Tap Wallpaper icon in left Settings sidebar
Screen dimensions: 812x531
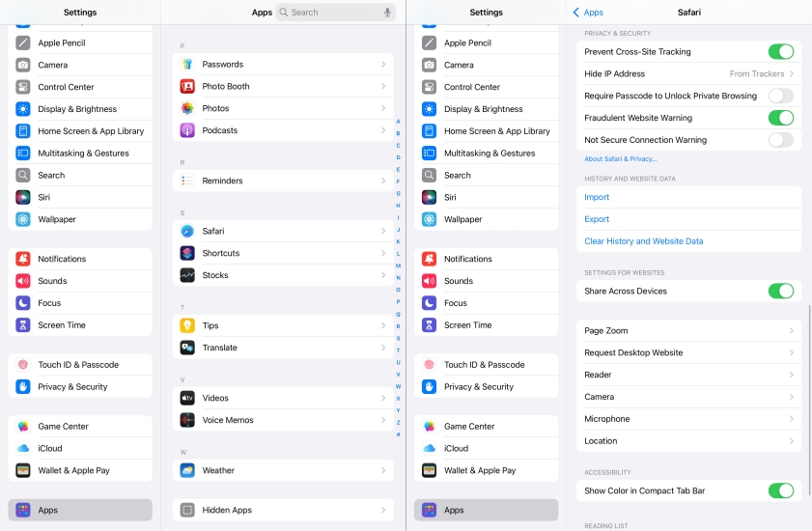23,219
